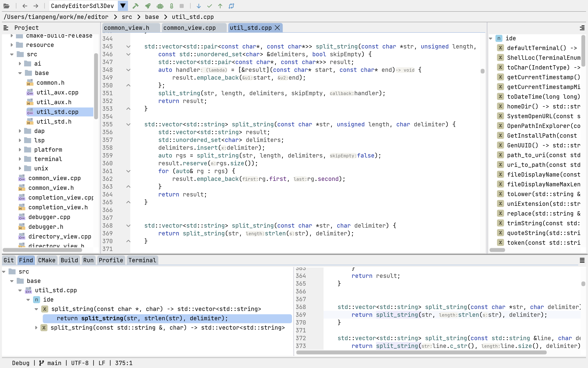Open the Build bottom tab
Viewport: 588px width, 368px height.
[x=69, y=260]
